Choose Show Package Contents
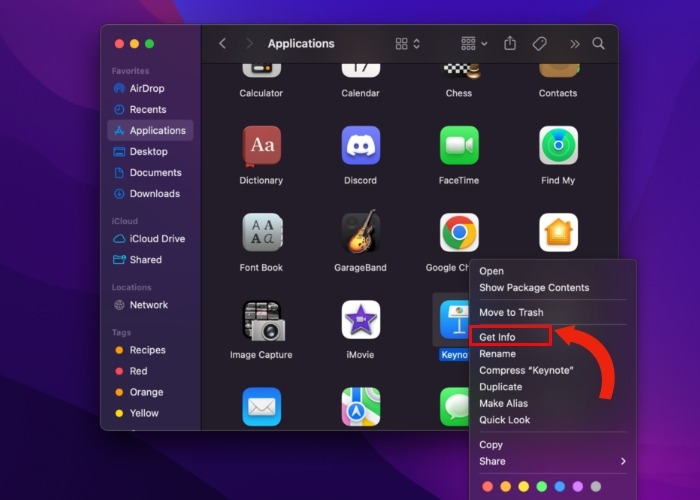 point(534,288)
